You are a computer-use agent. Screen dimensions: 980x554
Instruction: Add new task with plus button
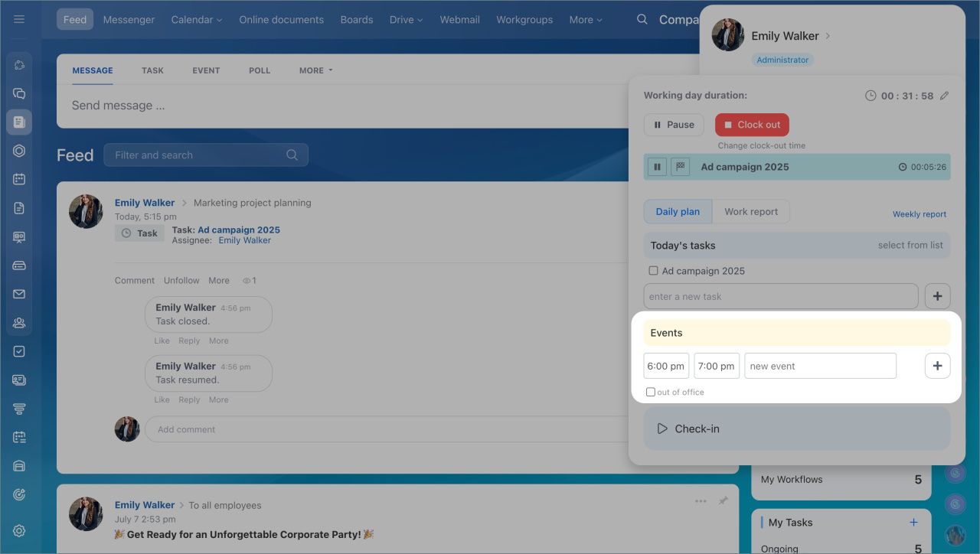click(937, 296)
